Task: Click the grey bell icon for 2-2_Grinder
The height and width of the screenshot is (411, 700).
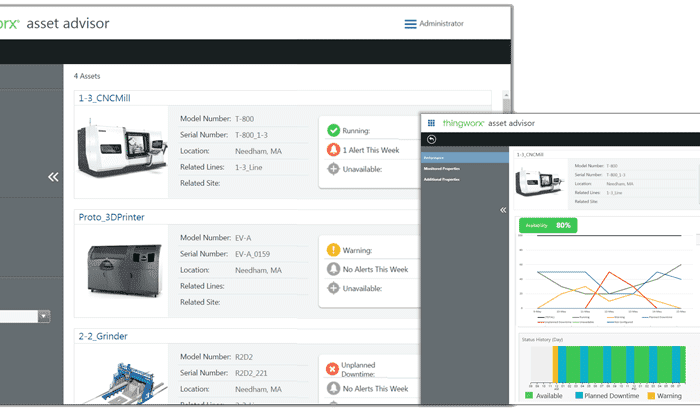Action: (333, 388)
